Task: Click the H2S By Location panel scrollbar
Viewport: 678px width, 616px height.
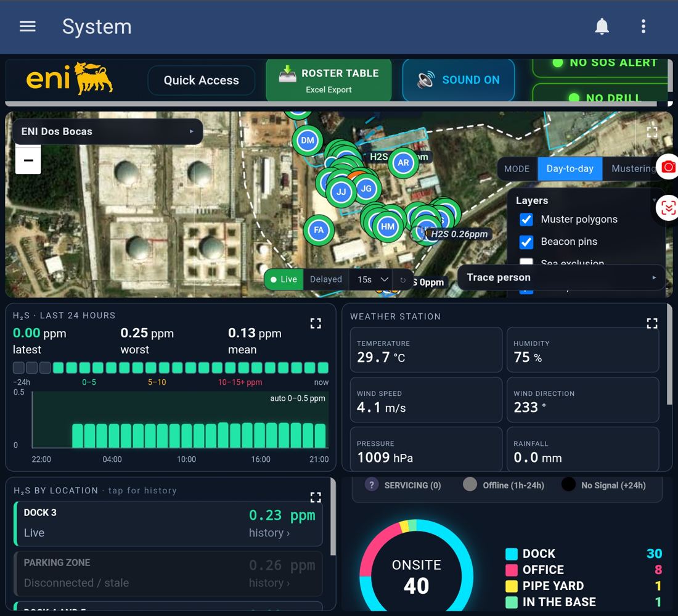Action: pyautogui.click(x=333, y=517)
